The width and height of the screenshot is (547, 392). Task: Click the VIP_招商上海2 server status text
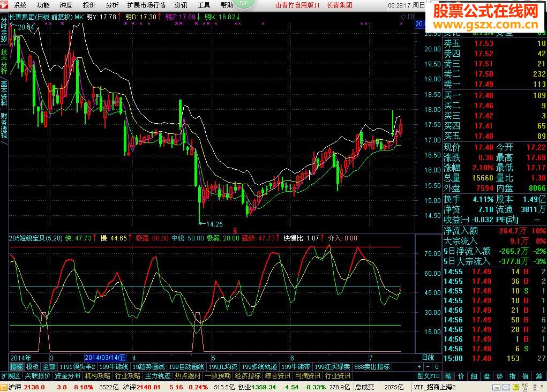pos(434,387)
